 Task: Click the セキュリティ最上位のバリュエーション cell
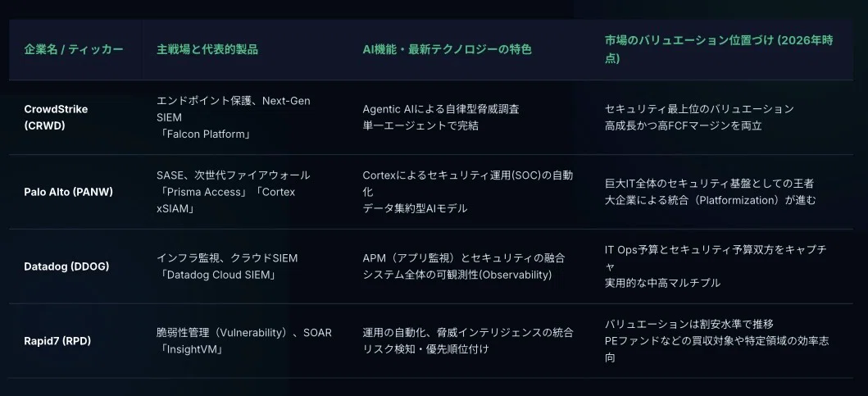pos(699,117)
